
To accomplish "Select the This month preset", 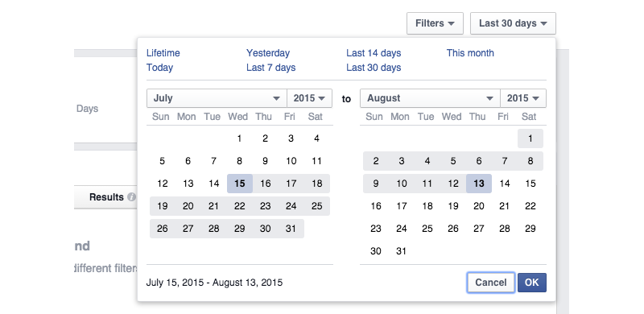I will [x=470, y=53].
